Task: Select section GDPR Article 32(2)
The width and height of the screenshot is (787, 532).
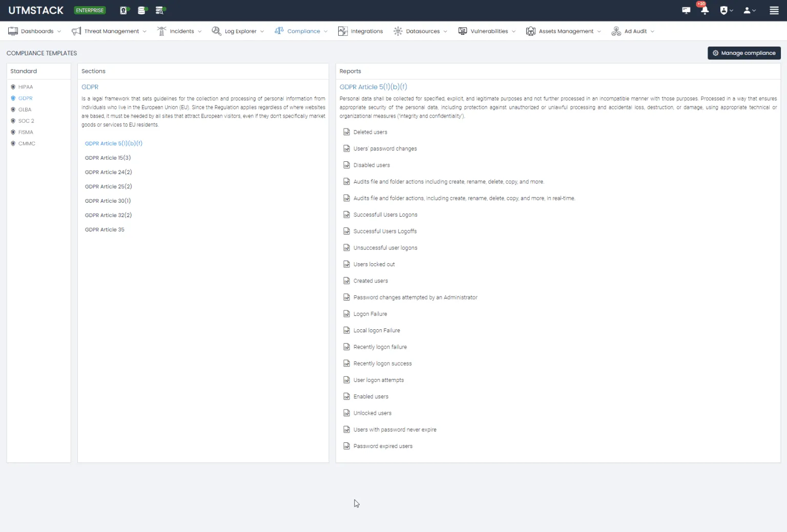Action: [109, 215]
